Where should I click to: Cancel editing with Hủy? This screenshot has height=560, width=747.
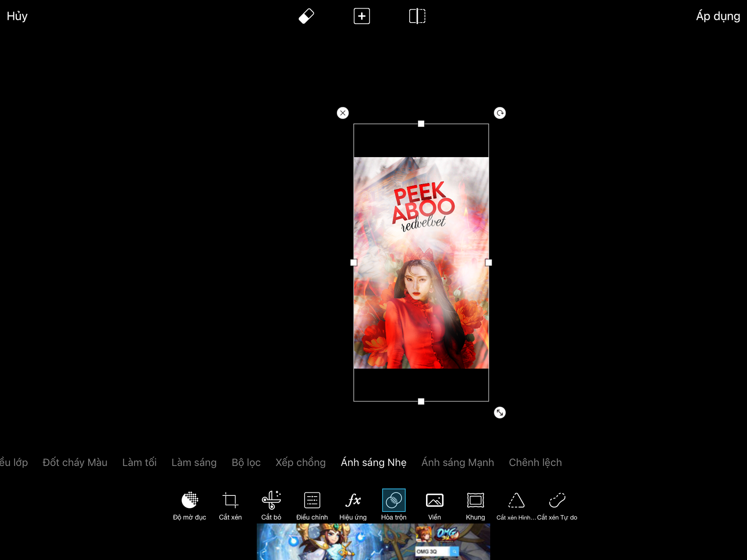[x=17, y=16]
